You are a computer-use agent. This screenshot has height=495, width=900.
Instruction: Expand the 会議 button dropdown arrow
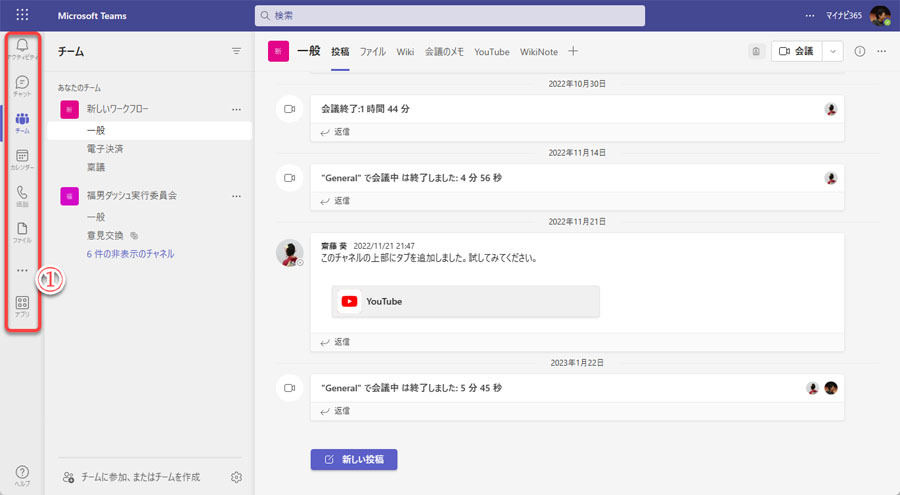(x=832, y=51)
